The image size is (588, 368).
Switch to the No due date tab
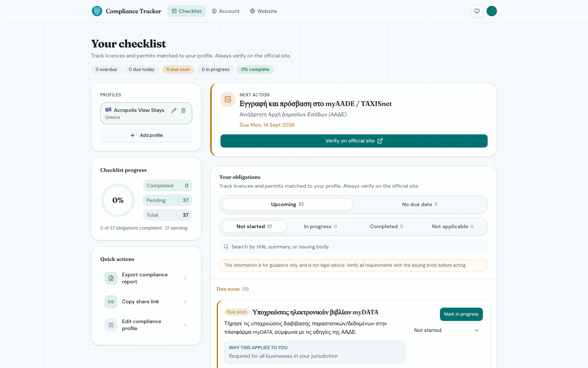click(x=420, y=204)
